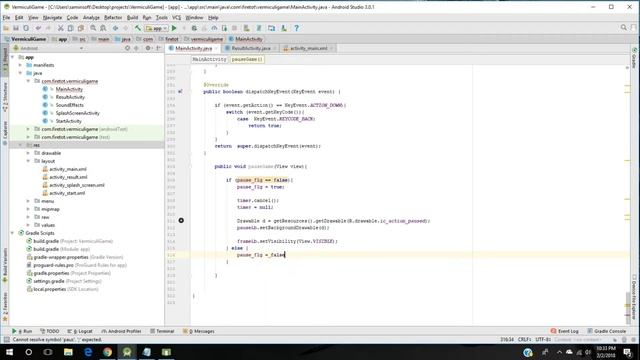
Task: Expand the manifests folder
Action: point(20,65)
